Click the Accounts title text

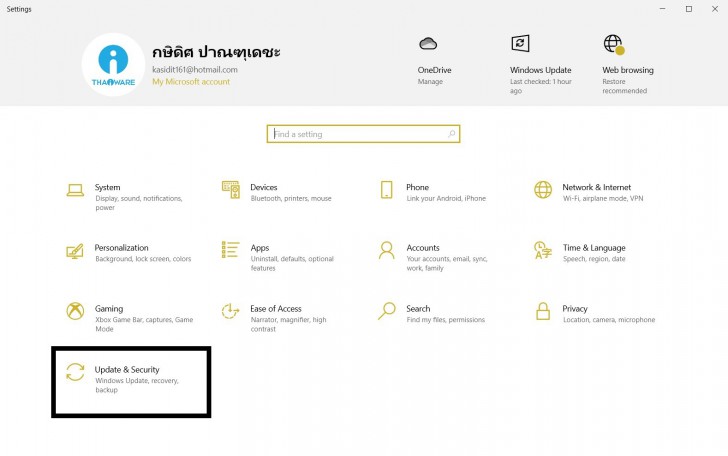click(422, 248)
